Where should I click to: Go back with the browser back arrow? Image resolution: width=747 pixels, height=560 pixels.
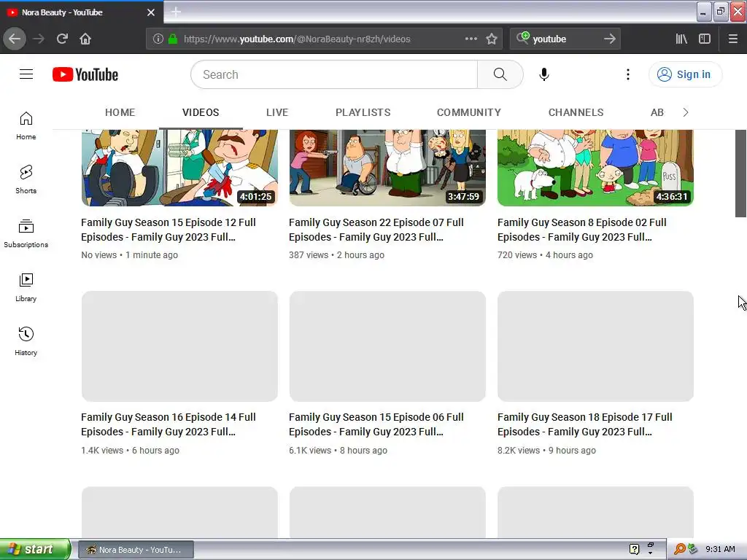(x=15, y=39)
